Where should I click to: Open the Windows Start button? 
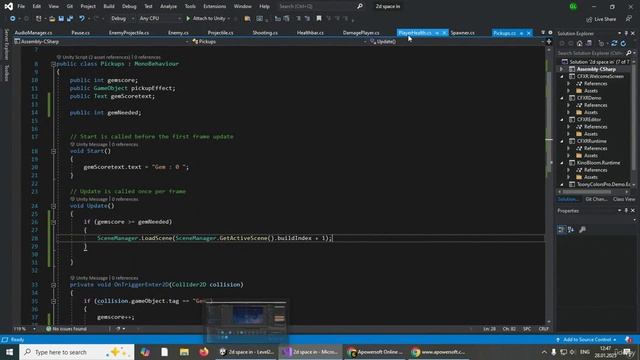[9, 352]
